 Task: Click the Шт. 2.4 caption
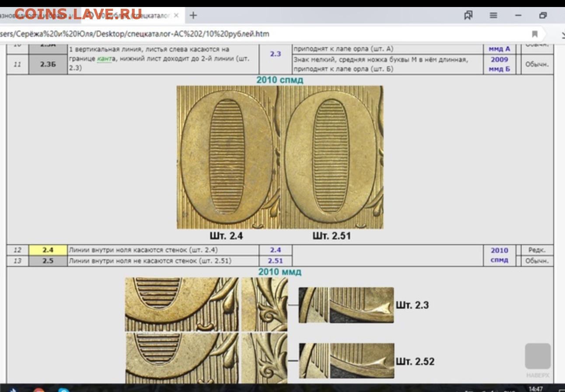(x=226, y=236)
